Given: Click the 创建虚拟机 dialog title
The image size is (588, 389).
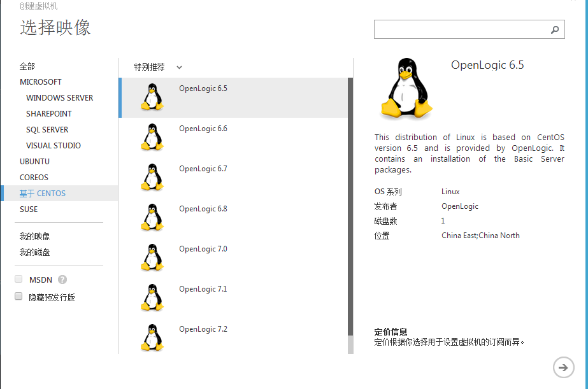Looking at the screenshot, I should [39, 6].
